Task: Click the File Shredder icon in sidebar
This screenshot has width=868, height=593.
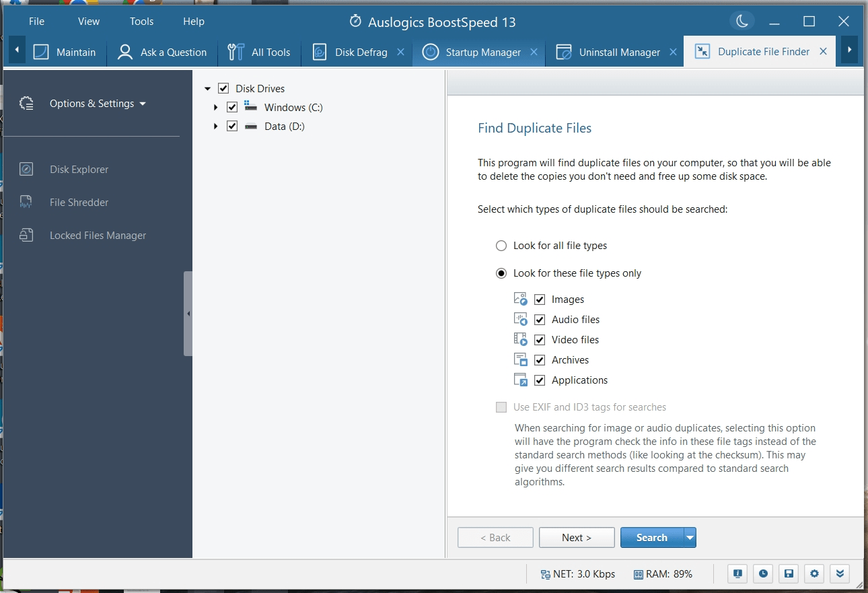Action: click(26, 202)
